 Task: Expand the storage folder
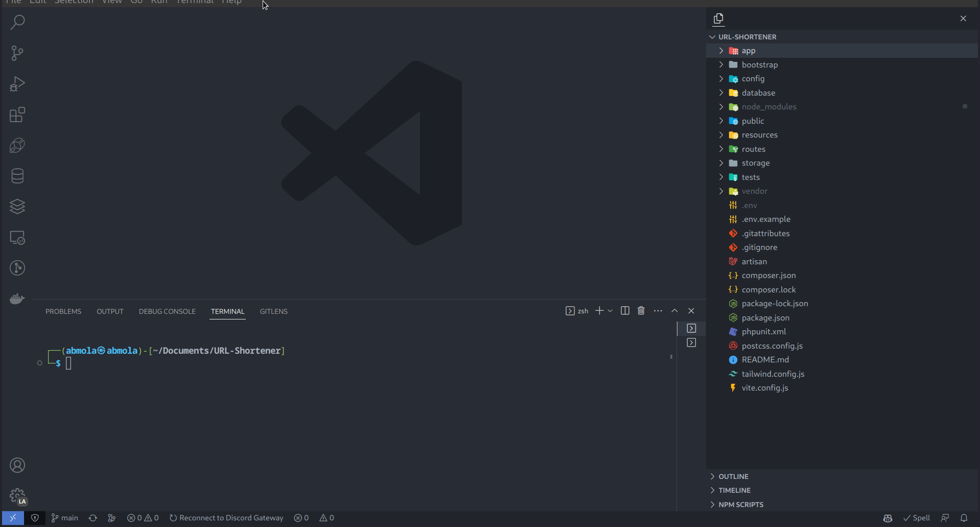coord(842,163)
